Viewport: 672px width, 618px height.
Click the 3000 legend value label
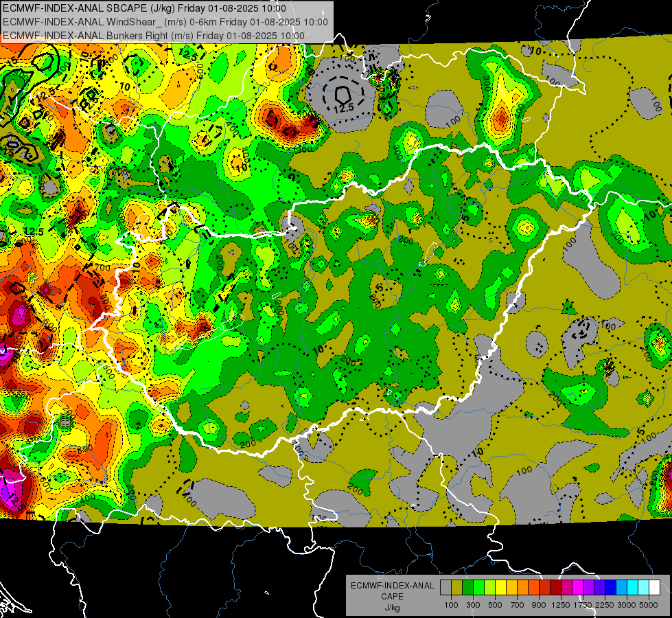click(627, 605)
